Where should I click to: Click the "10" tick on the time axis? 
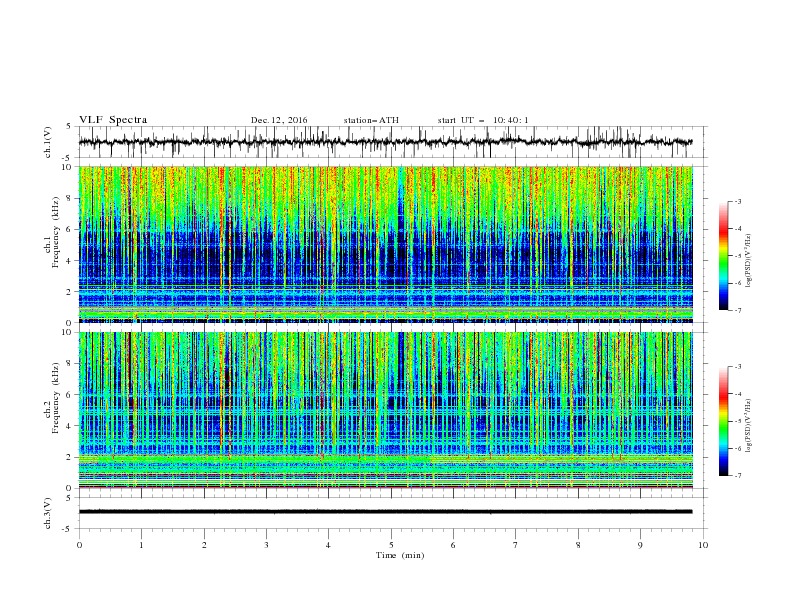pos(703,545)
